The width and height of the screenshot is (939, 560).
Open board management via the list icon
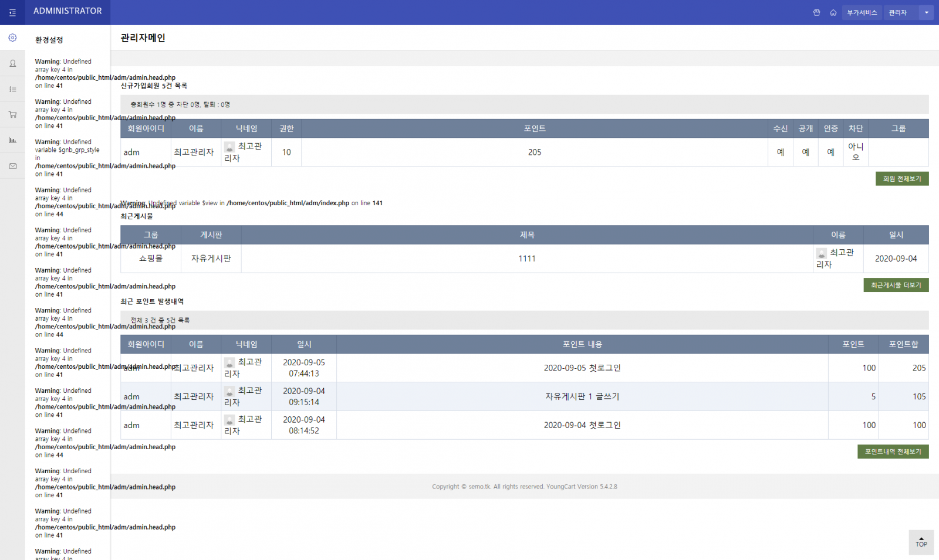(x=12, y=89)
